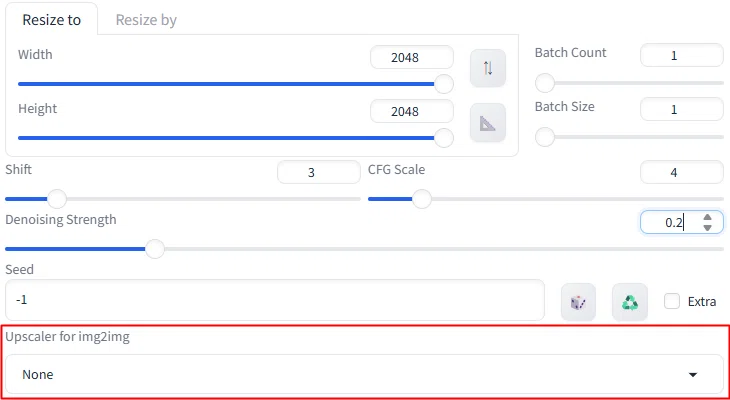
Task: Click the Shift slider handle
Action: click(x=57, y=199)
